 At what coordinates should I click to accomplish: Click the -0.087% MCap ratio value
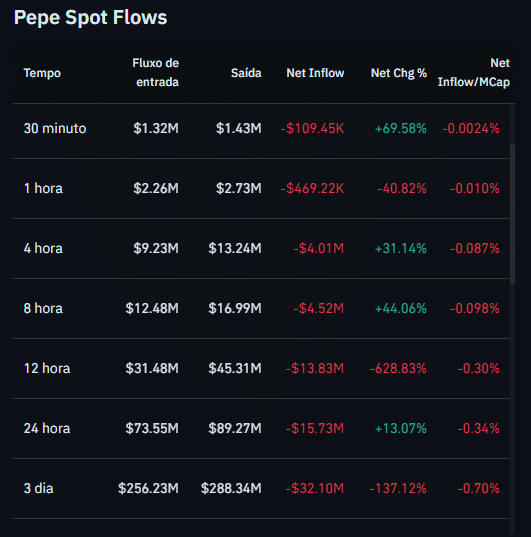click(475, 248)
